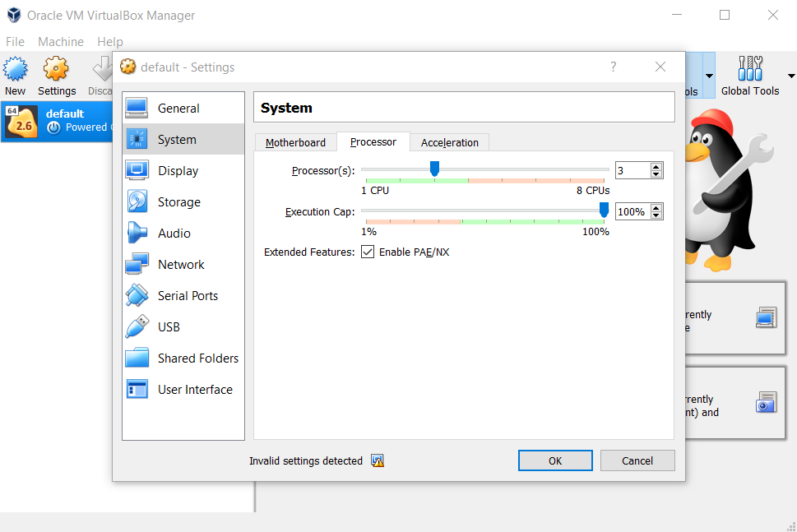Open the Machine menu
The height and width of the screenshot is (532, 797).
click(x=61, y=42)
